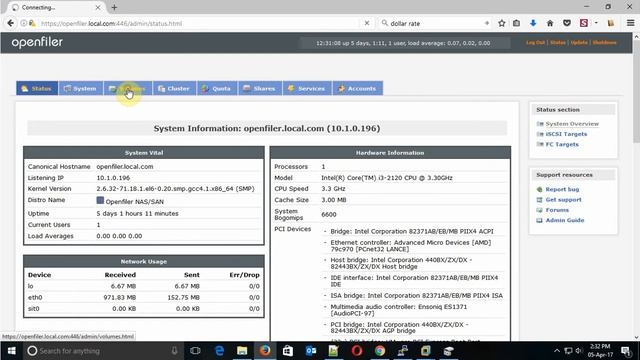
Task: Click the browser back arrow
Action: pos(11,23)
